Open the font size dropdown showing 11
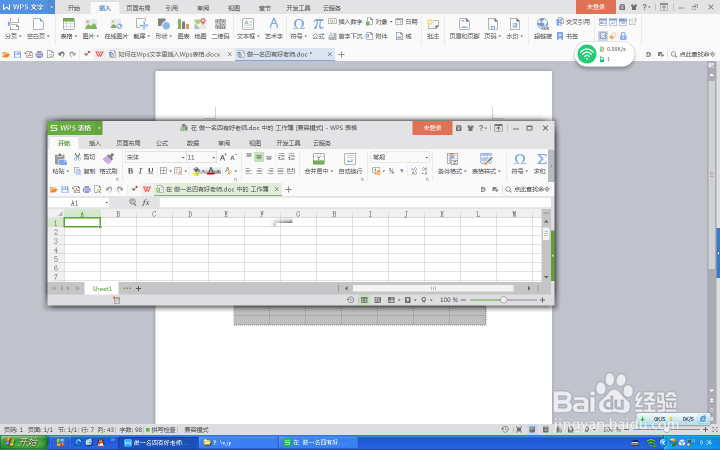The width and height of the screenshot is (720, 450). (x=214, y=157)
